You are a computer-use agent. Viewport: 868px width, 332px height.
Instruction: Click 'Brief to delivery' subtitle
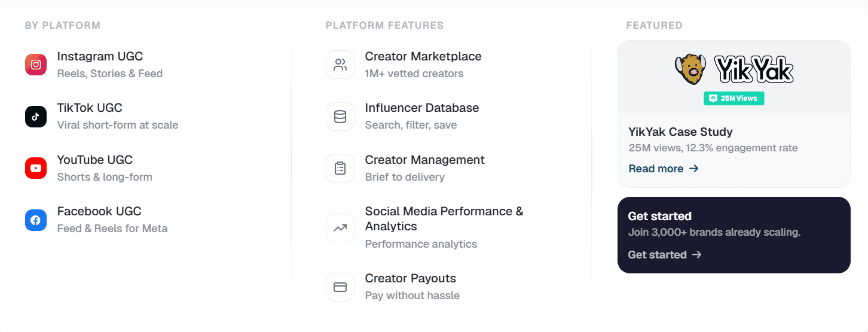click(x=405, y=177)
